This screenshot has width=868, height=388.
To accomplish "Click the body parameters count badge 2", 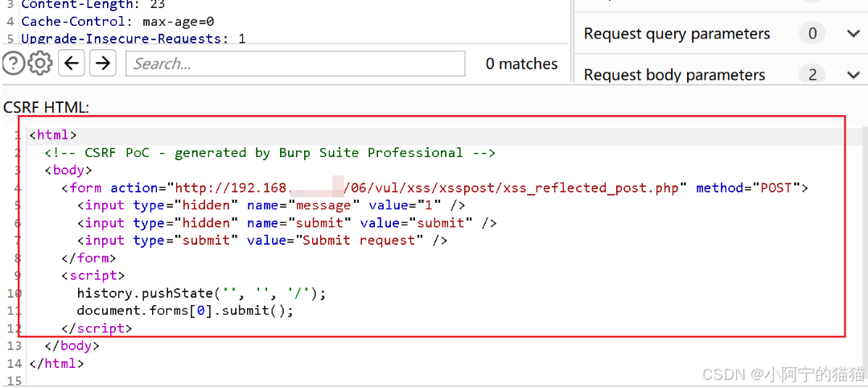I will pyautogui.click(x=812, y=75).
